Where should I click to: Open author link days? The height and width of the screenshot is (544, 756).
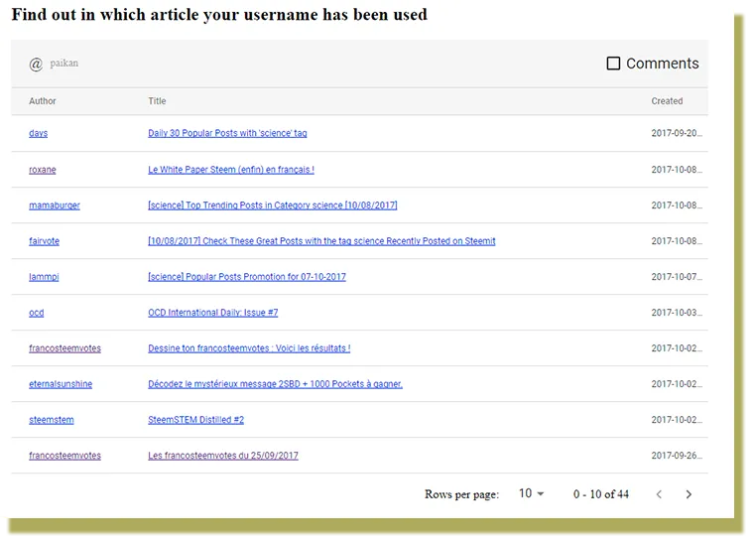click(x=38, y=133)
